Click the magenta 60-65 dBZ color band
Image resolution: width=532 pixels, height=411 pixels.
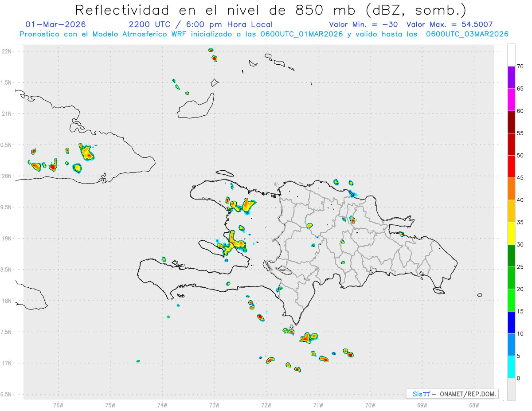[511, 100]
